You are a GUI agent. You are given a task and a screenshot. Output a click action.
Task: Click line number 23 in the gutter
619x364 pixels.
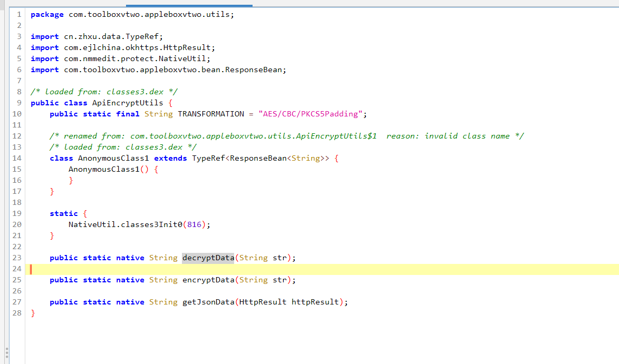point(16,258)
